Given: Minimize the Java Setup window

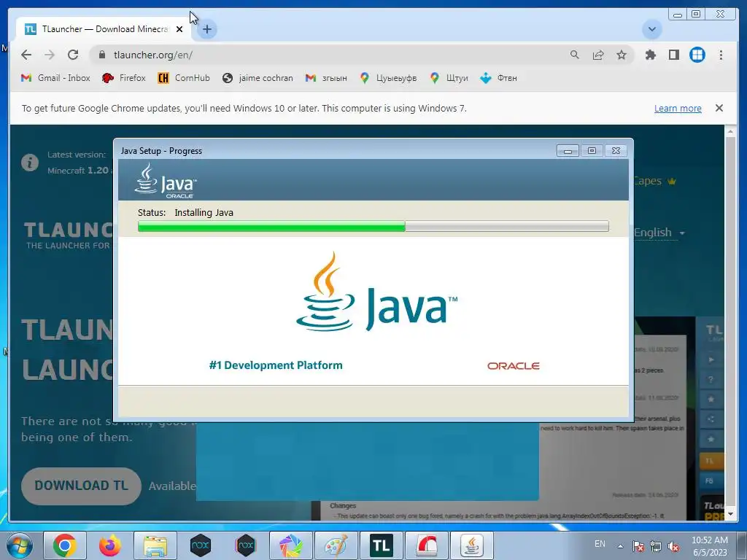Looking at the screenshot, I should [x=568, y=150].
